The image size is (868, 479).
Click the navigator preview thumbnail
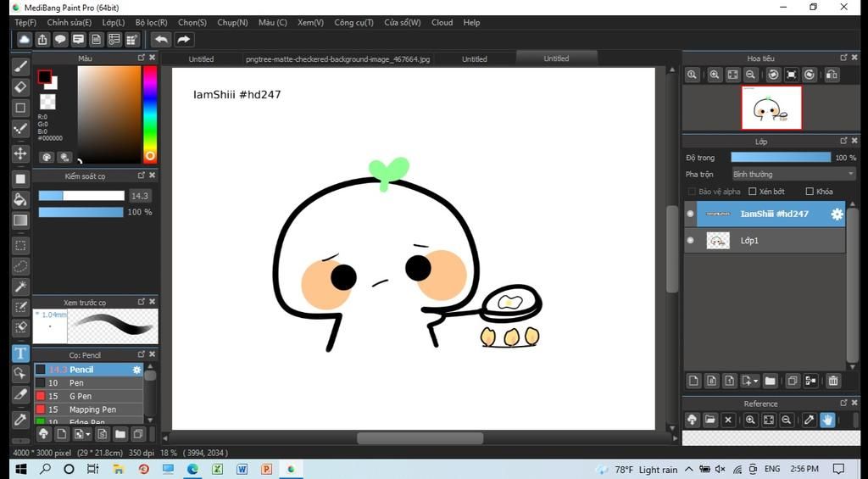pos(771,108)
